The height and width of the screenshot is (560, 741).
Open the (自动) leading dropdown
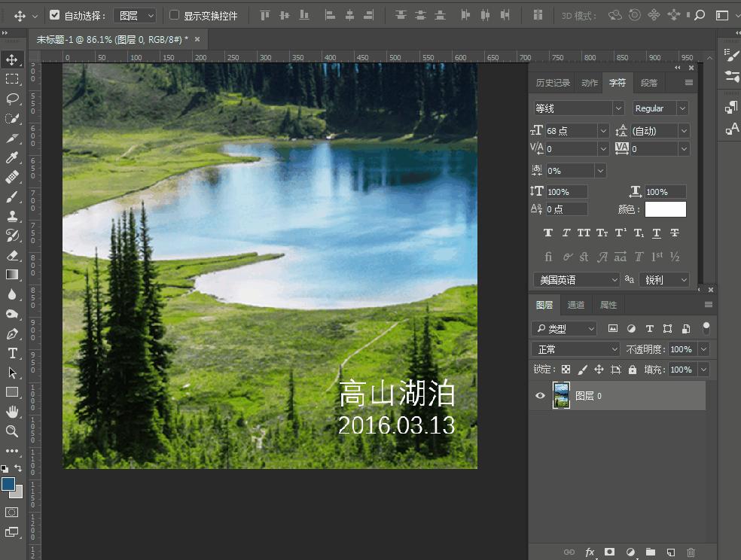(x=684, y=131)
